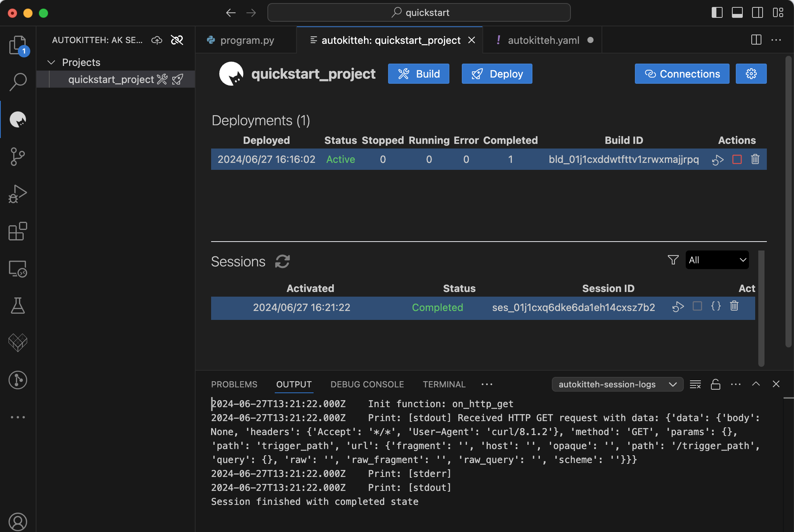794x532 pixels.
Task: Open more panel tabs ellipsis after TERMINAL
Action: 487,384
